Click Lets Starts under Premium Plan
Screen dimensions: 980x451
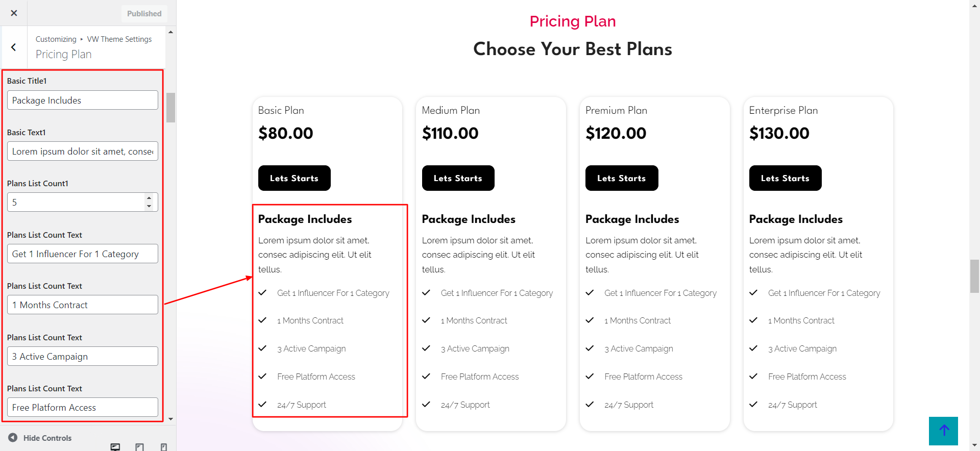tap(621, 178)
